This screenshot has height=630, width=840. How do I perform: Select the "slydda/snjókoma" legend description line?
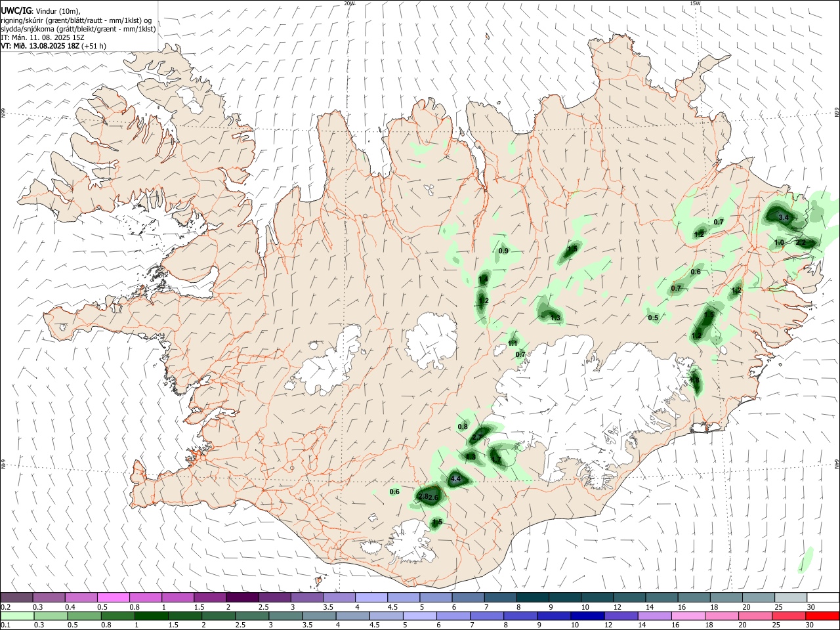(x=78, y=29)
